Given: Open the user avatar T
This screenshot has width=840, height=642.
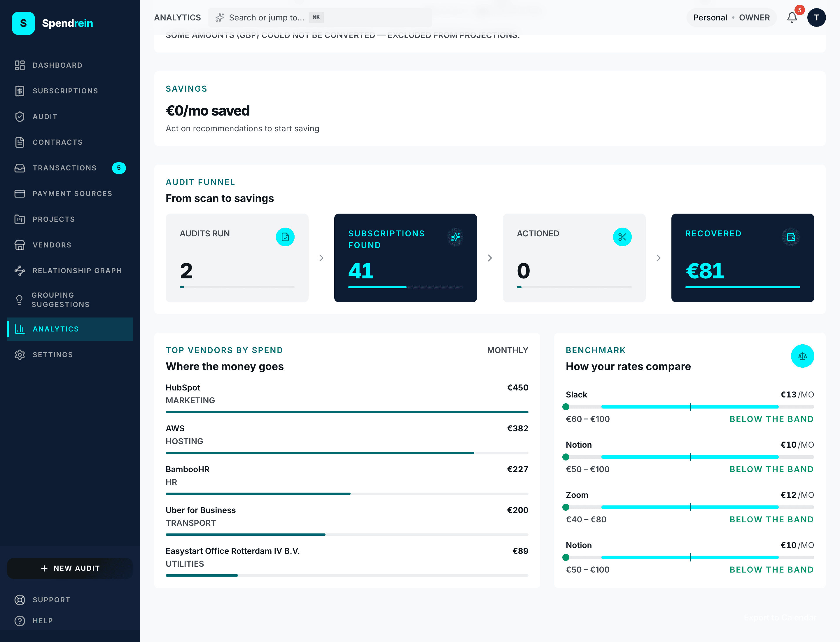Looking at the screenshot, I should [x=817, y=18].
